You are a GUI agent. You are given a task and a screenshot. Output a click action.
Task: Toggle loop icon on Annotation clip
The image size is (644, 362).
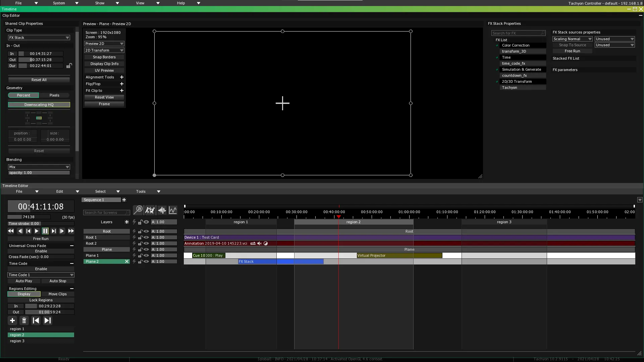(x=253, y=243)
